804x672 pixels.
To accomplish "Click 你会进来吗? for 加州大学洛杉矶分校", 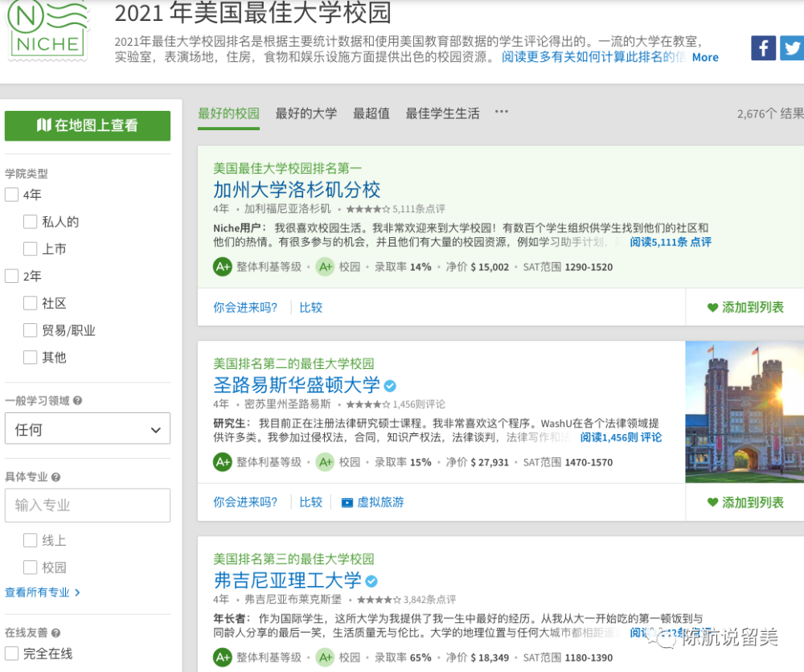I will tap(245, 308).
